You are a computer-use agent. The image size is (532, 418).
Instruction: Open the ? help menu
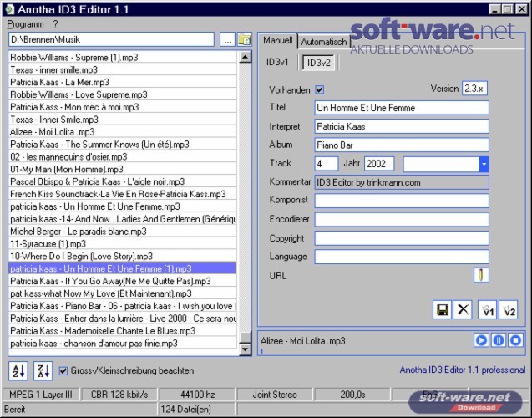point(56,24)
